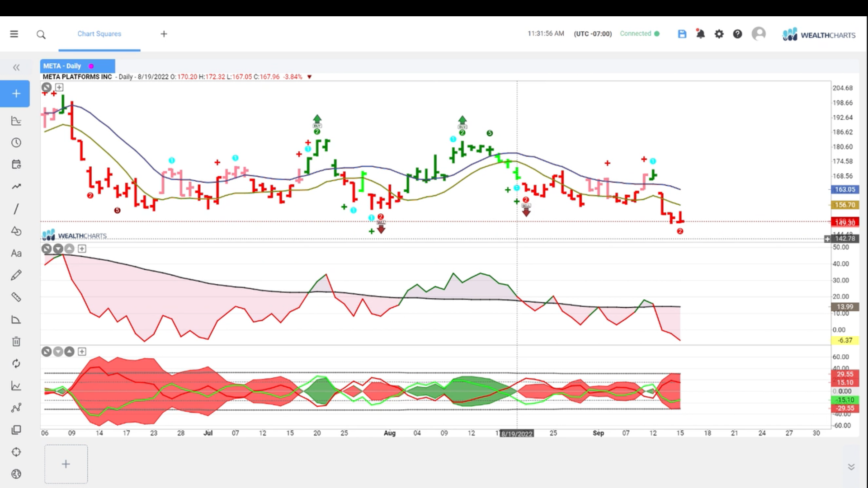Click the plus box in the middle oscillator pane

82,249
